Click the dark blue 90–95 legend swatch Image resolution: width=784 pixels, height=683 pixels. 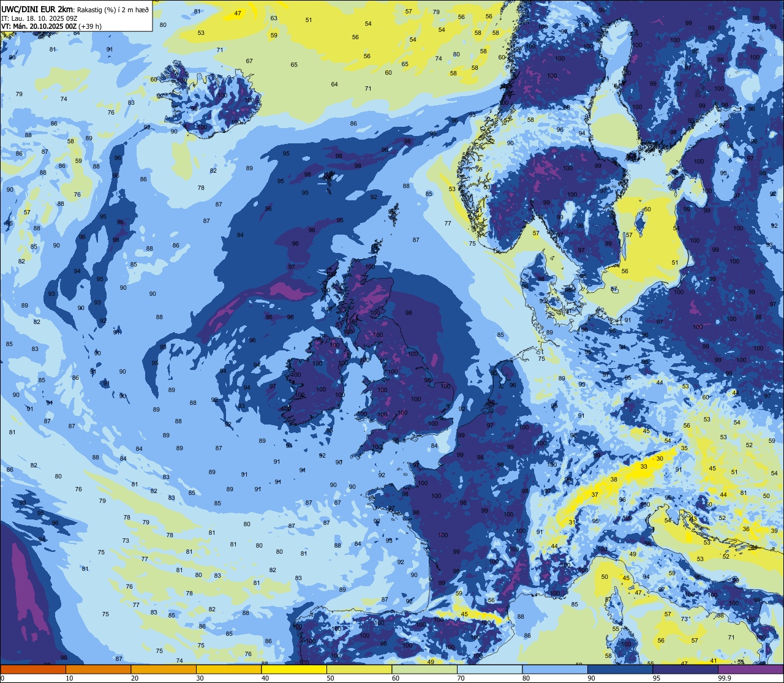coord(620,669)
